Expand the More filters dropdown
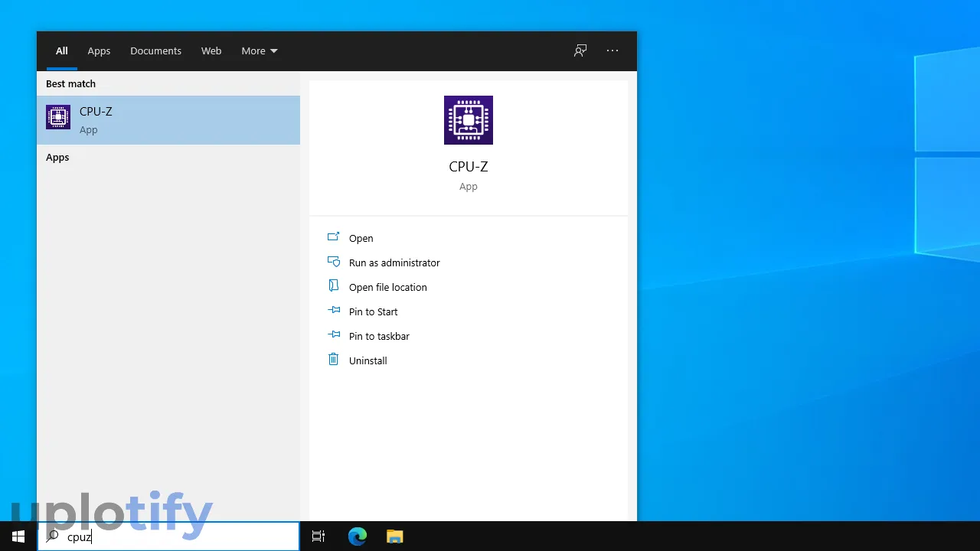The width and height of the screenshot is (980, 551). 260,51
